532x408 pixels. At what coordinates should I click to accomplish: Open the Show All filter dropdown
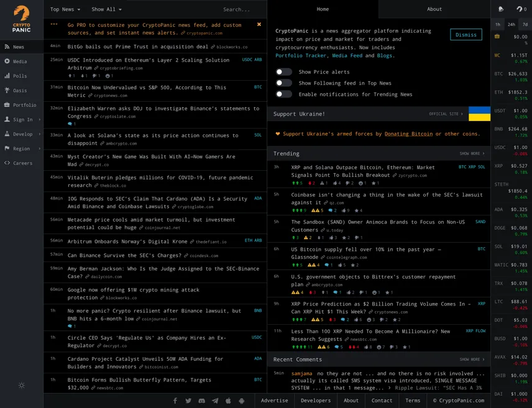click(106, 9)
